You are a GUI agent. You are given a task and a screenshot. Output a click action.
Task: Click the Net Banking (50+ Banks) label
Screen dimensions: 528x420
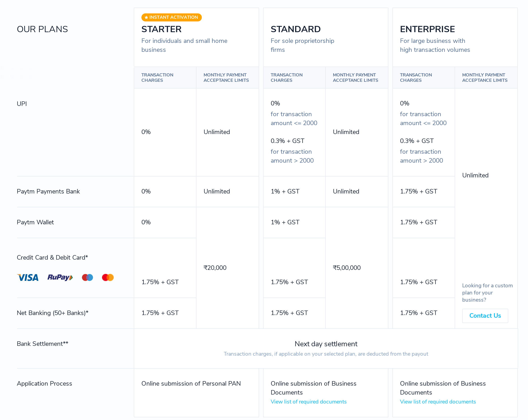point(52,313)
